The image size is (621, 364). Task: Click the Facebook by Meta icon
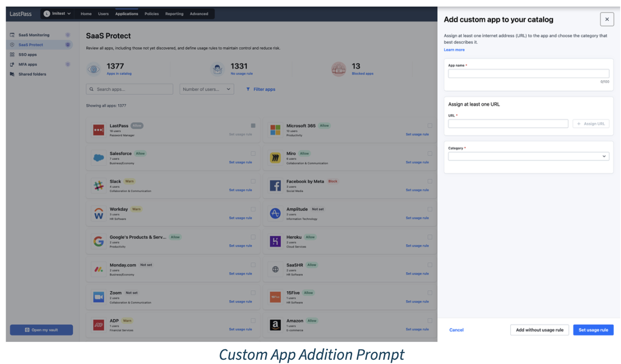pos(275,186)
